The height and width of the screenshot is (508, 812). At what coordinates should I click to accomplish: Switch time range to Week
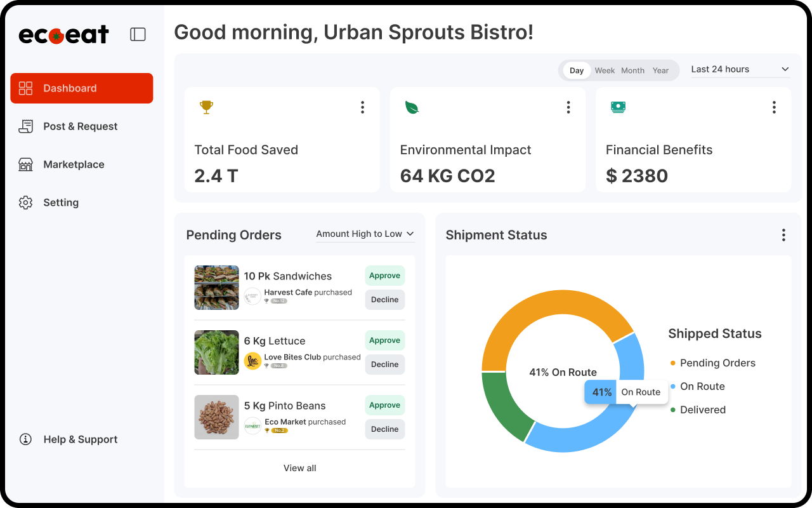pyautogui.click(x=605, y=70)
